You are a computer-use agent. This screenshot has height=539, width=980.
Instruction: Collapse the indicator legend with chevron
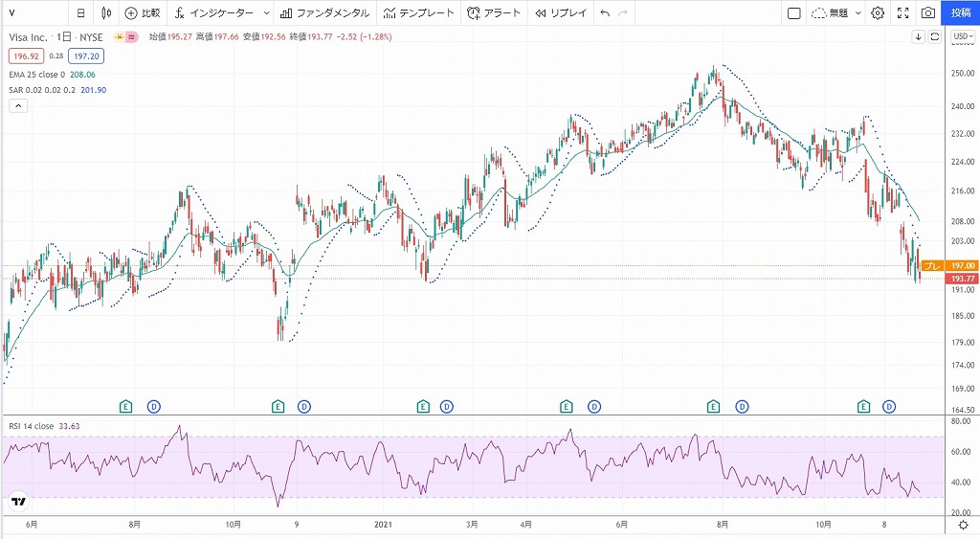click(x=16, y=106)
